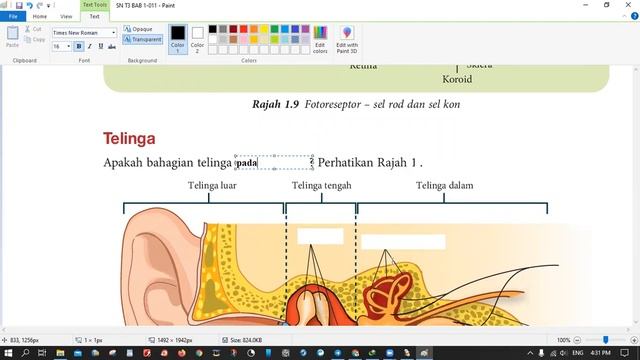Open the notification action center
The width and height of the screenshot is (640, 360).
(x=624, y=353)
